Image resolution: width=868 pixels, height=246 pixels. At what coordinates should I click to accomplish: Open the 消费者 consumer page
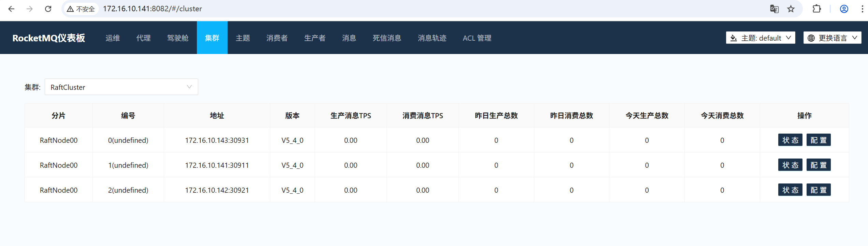[277, 38]
